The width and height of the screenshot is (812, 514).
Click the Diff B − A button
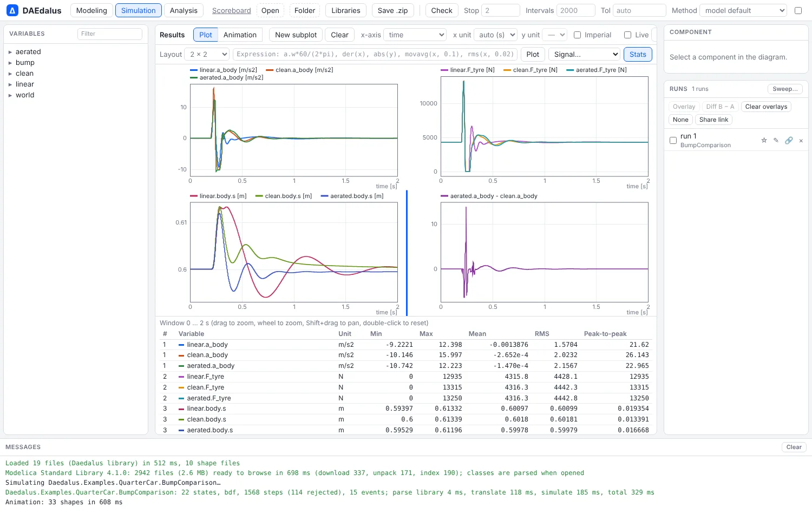point(720,107)
